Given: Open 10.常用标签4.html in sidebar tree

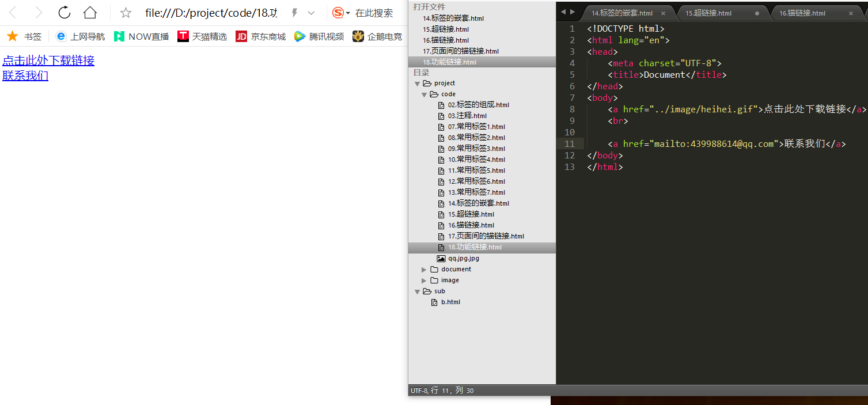Looking at the screenshot, I should pos(476,160).
